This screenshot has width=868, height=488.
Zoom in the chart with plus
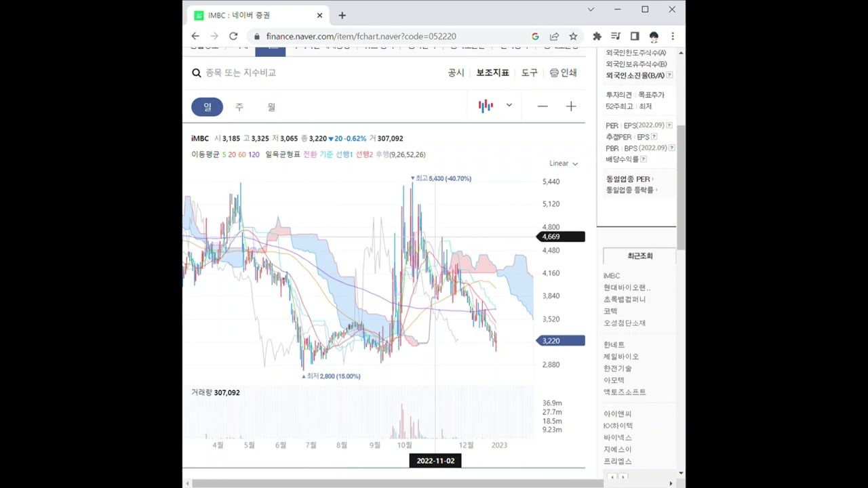(571, 106)
